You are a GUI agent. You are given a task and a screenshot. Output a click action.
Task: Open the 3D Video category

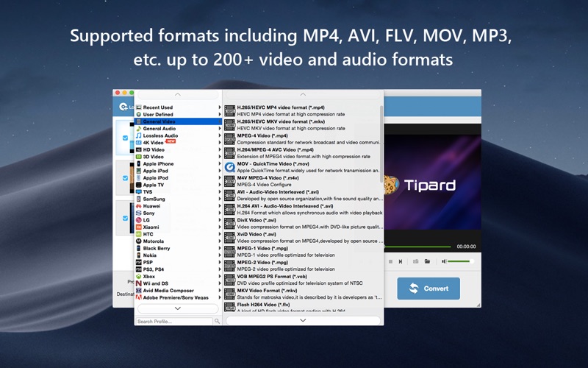coord(178,157)
